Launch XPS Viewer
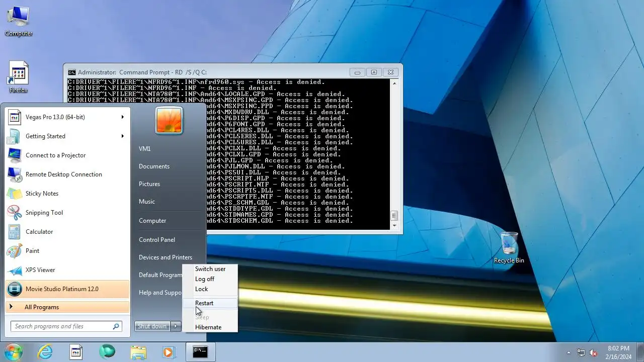The image size is (644, 362). point(67,270)
